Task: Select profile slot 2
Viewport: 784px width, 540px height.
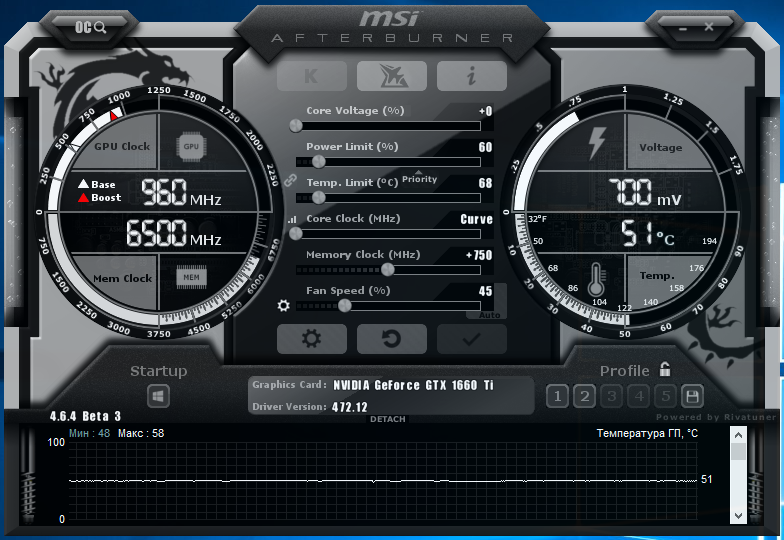Action: coord(584,396)
